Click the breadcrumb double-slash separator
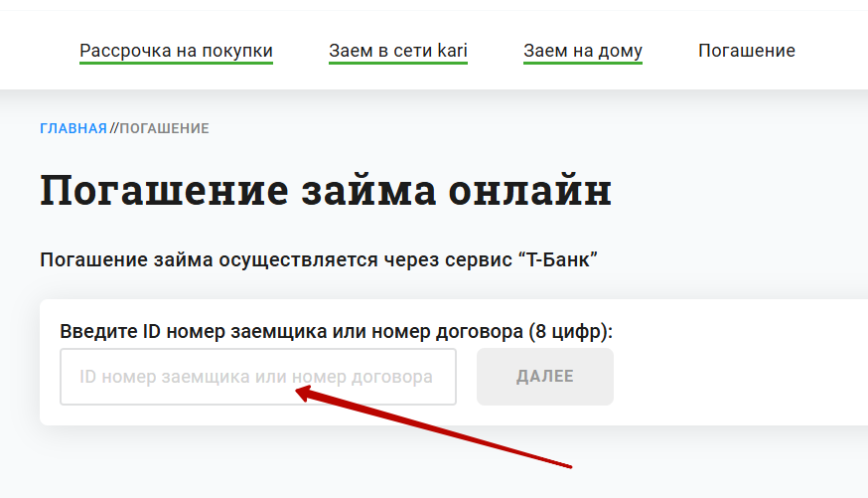This screenshot has height=498, width=868. click(113, 128)
